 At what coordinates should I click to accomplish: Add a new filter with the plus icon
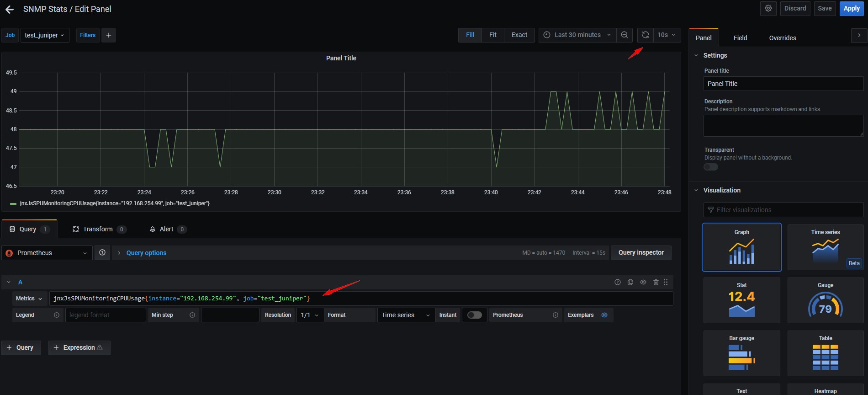pyautogui.click(x=109, y=35)
